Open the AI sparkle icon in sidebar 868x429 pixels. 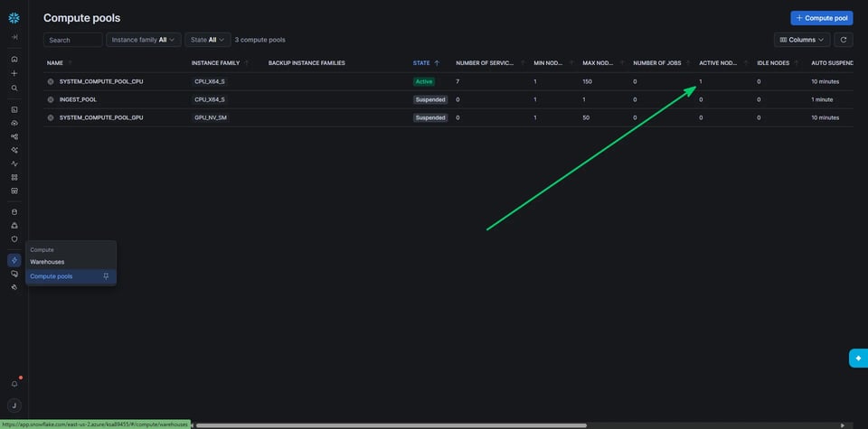(x=14, y=150)
